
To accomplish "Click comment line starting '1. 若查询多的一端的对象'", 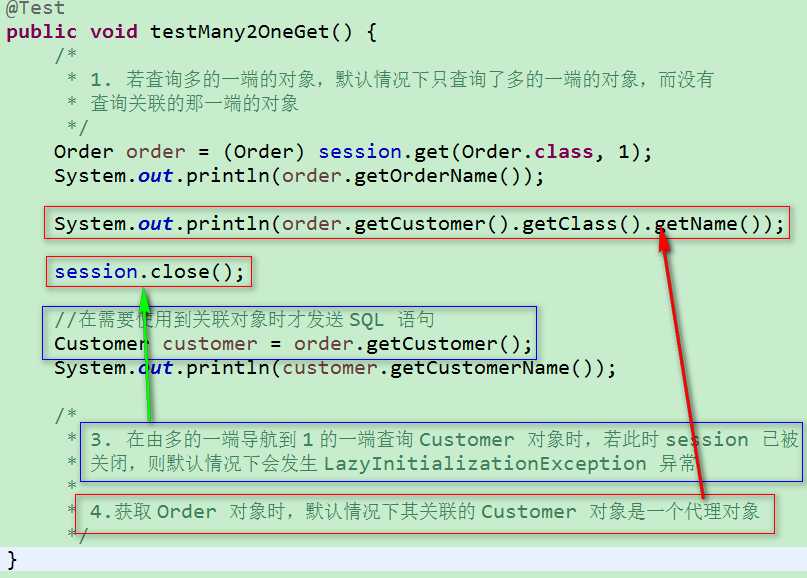I will [x=402, y=80].
